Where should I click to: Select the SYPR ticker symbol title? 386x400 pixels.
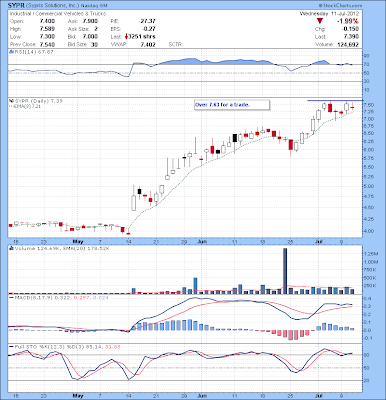pos(15,5)
